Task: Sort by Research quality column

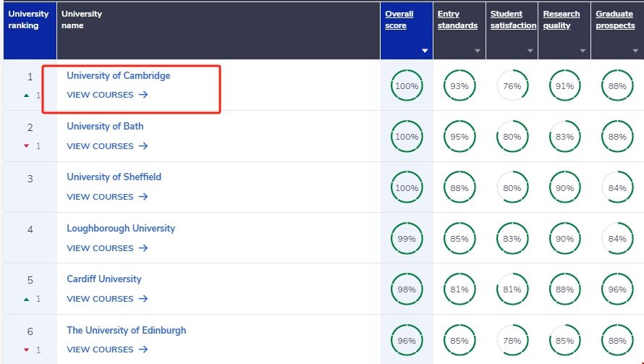Action: [562, 20]
